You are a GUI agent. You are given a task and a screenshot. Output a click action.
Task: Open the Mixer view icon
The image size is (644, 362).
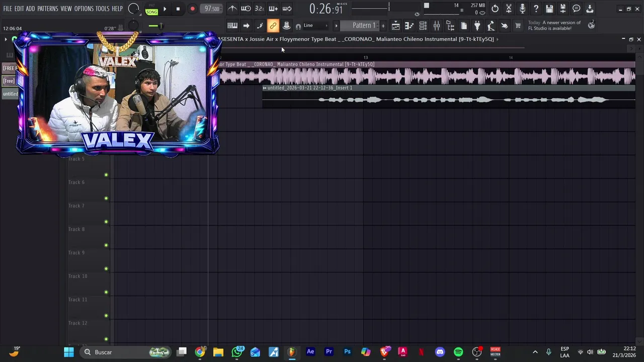pyautogui.click(x=436, y=26)
